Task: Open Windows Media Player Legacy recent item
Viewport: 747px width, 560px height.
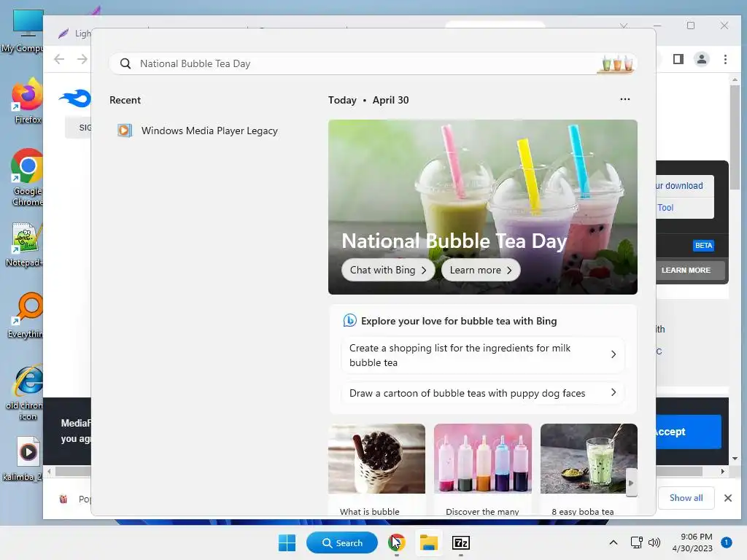Action: (198, 131)
